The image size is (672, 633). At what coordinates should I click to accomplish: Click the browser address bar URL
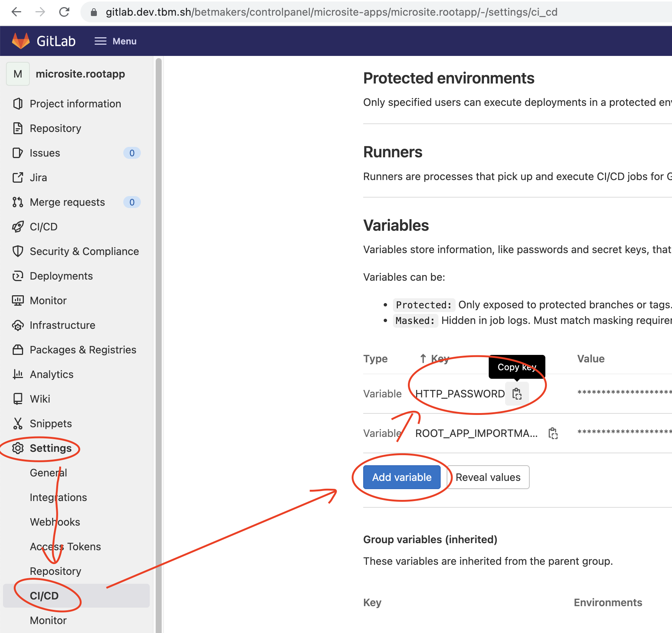pos(332,12)
